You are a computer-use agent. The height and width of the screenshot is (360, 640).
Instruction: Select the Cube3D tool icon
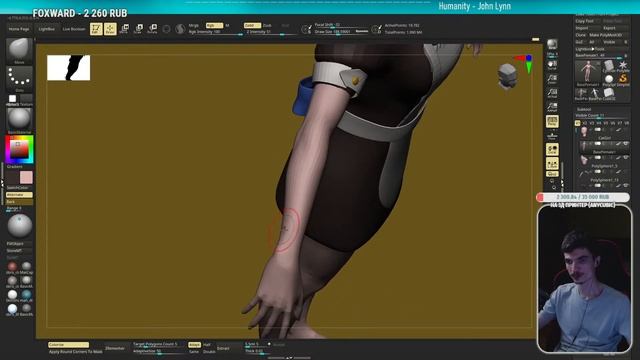tap(609, 93)
